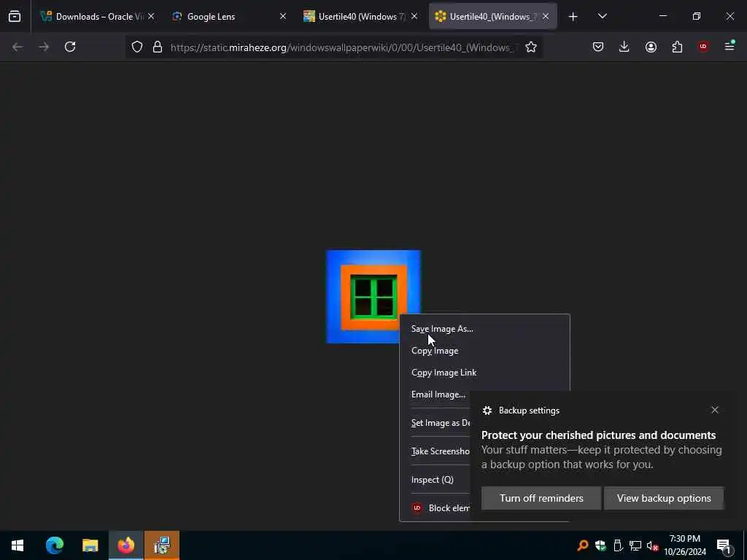
Task: Open the Firefox account icon
Action: (651, 47)
